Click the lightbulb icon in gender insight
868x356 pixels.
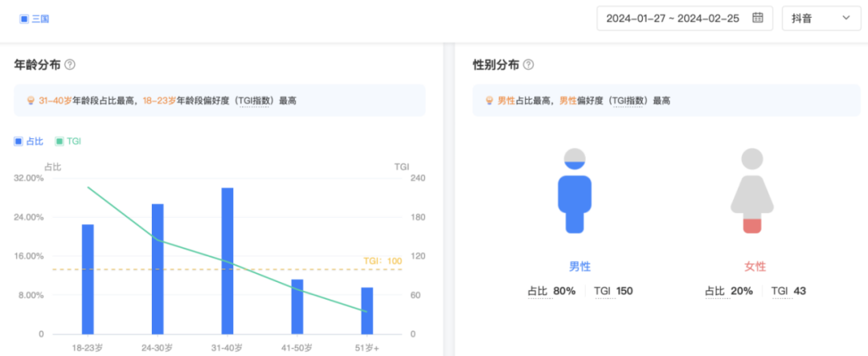489,100
